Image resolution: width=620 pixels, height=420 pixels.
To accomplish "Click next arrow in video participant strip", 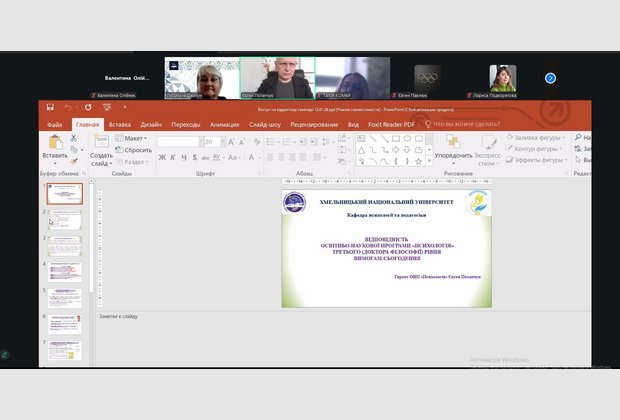I will [549, 77].
